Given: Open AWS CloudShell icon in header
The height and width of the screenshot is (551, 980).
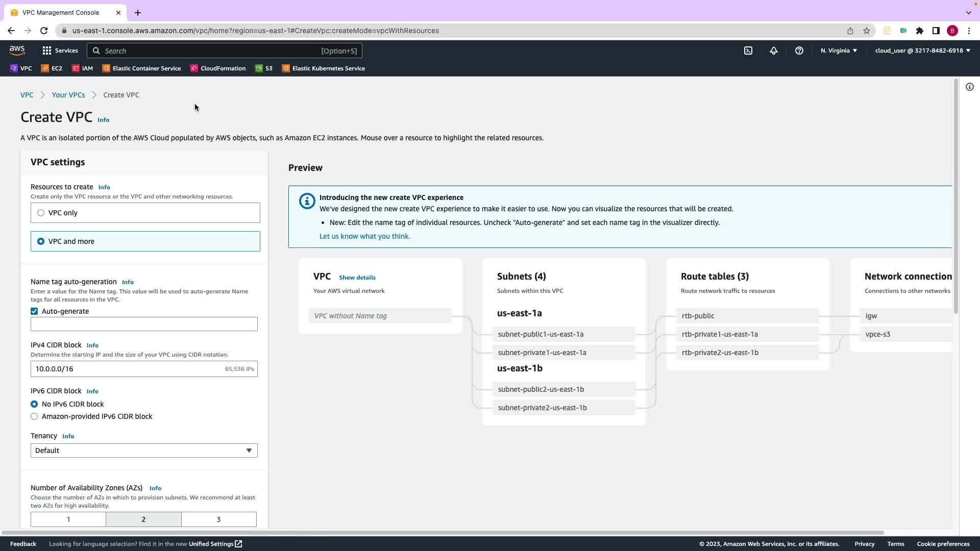Looking at the screenshot, I should pyautogui.click(x=748, y=51).
